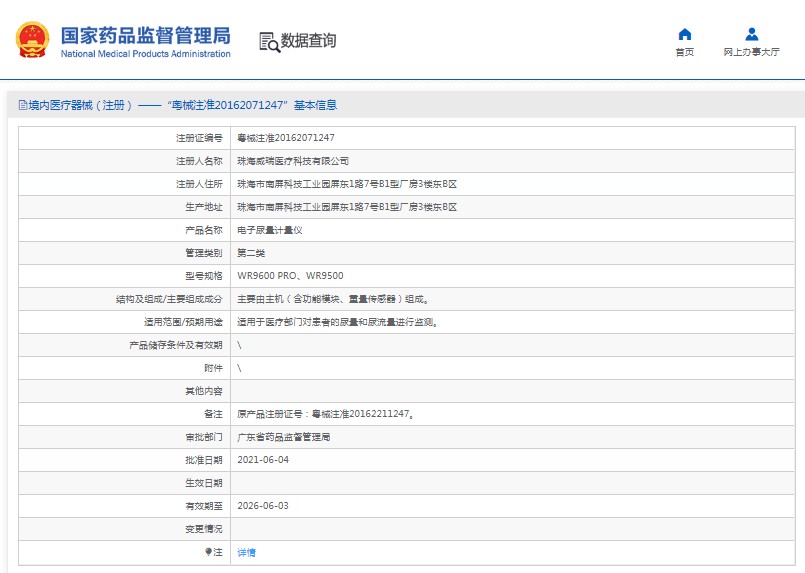This screenshot has height=573, width=805.
Task: Click the 生产地址 row label
Action: [204, 207]
